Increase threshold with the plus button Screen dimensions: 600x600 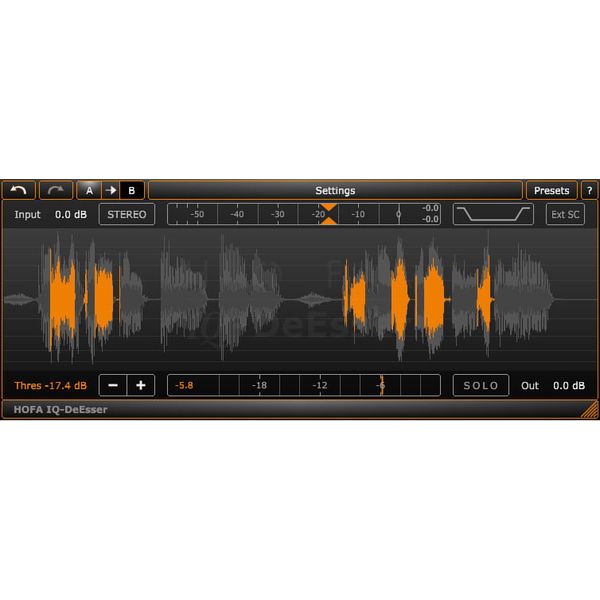point(141,385)
